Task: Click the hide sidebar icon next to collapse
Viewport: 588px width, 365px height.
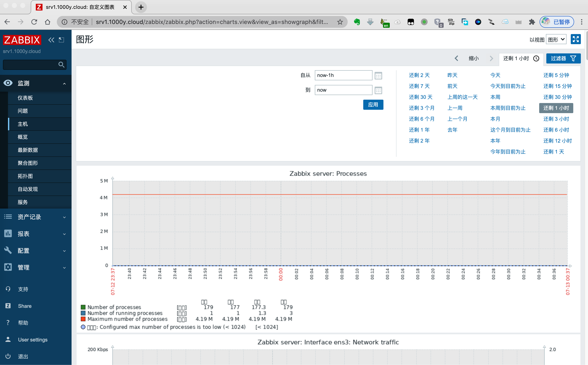Action: point(62,40)
